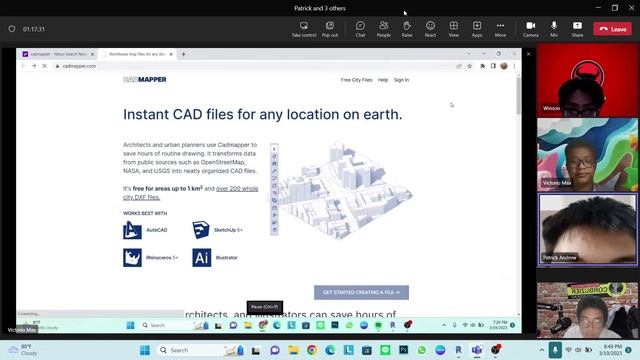Open the React emoji options
The image size is (640, 360).
(x=430, y=29)
